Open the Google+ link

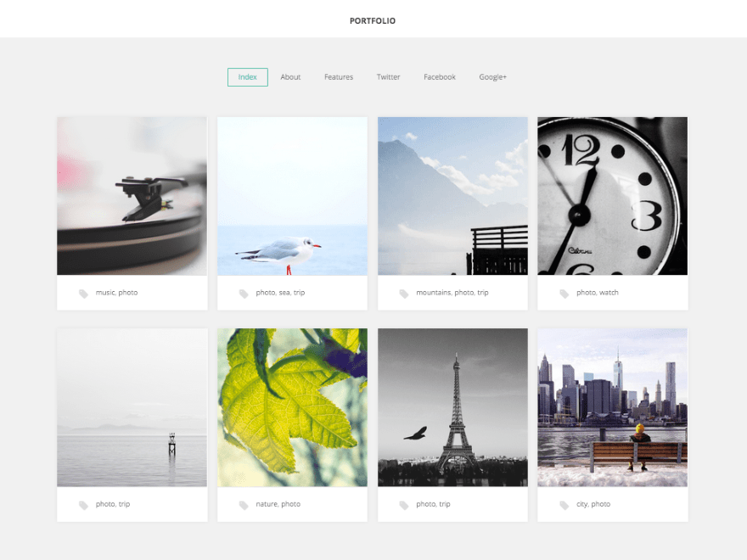(492, 76)
